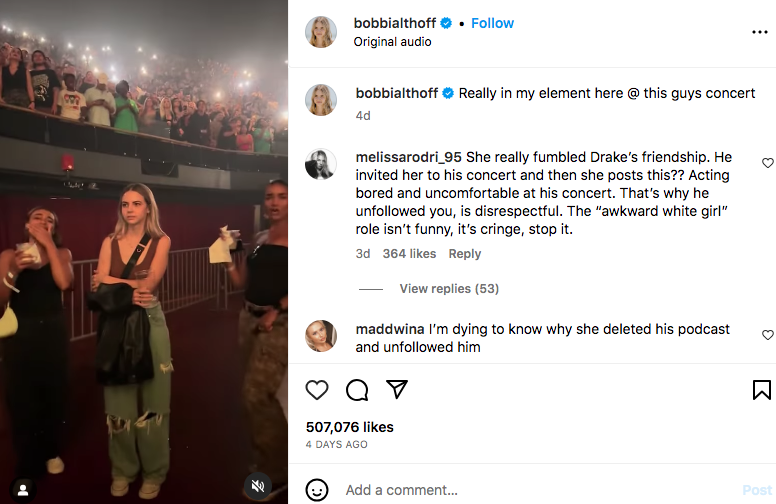Open bobbialthoff's profile picture in header
Viewport: 776px width, 504px height.
tap(322, 32)
